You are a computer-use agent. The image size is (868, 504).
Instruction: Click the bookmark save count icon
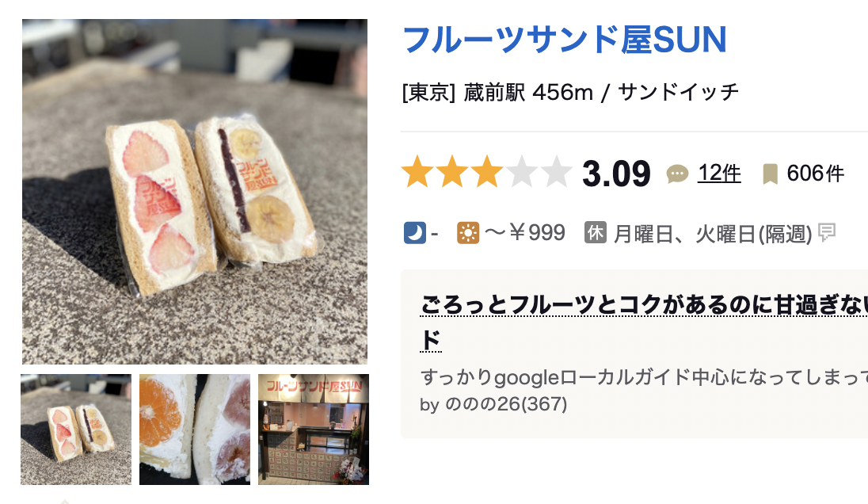(x=770, y=174)
